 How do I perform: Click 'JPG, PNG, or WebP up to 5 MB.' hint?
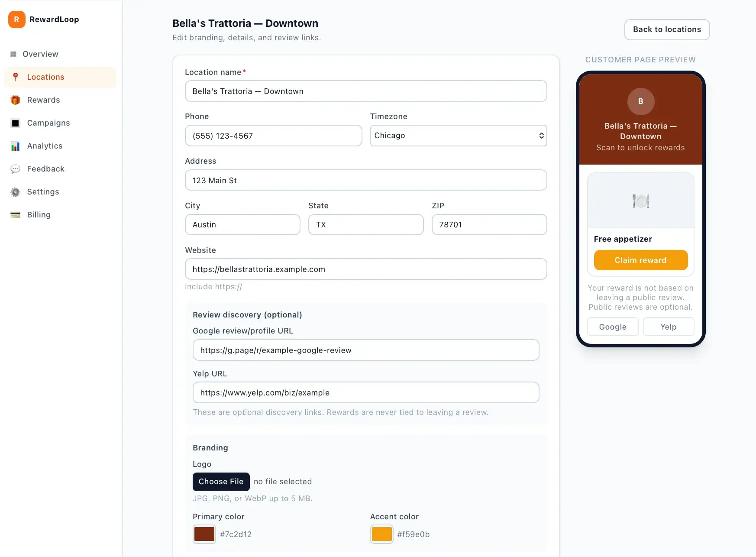coord(252,499)
